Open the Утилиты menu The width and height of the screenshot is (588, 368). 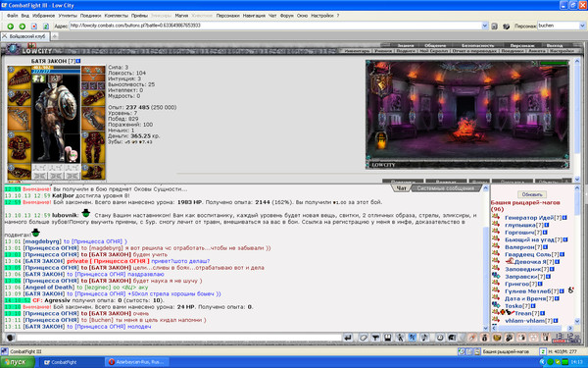[68, 16]
